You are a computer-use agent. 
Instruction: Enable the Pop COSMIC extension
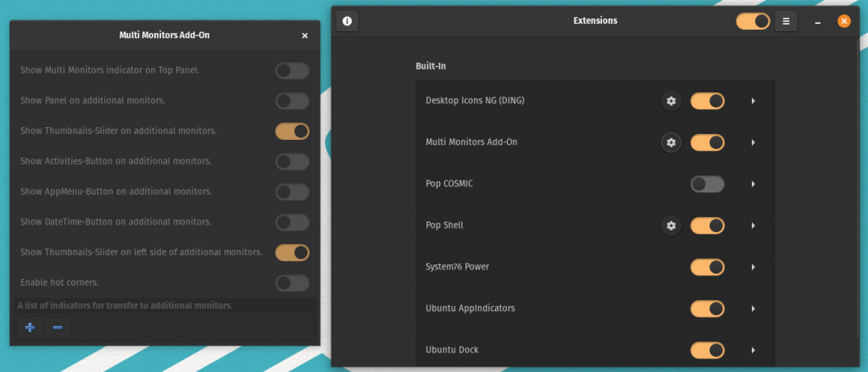tap(707, 184)
